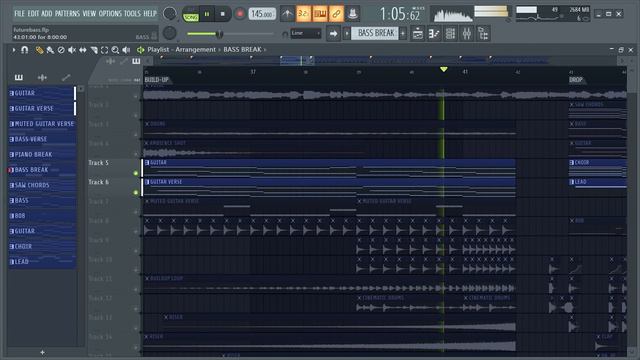Select the Paint brush tool
The width and height of the screenshot is (640, 360).
click(50, 50)
